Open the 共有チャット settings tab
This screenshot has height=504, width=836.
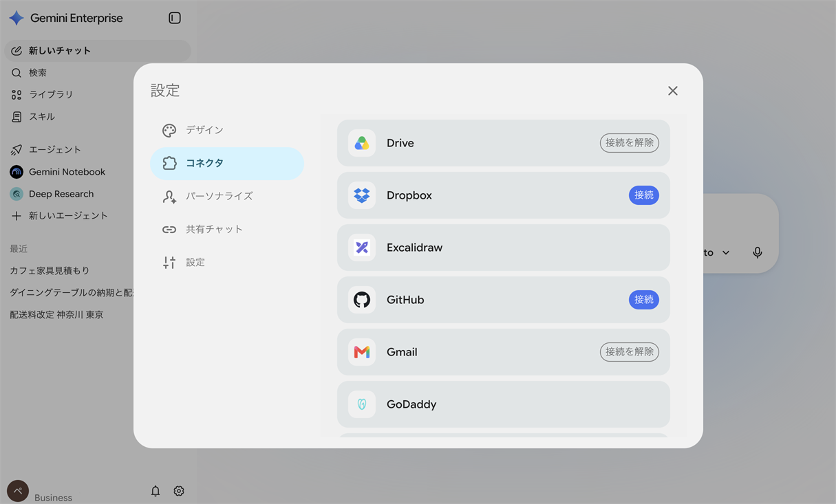[227, 229]
